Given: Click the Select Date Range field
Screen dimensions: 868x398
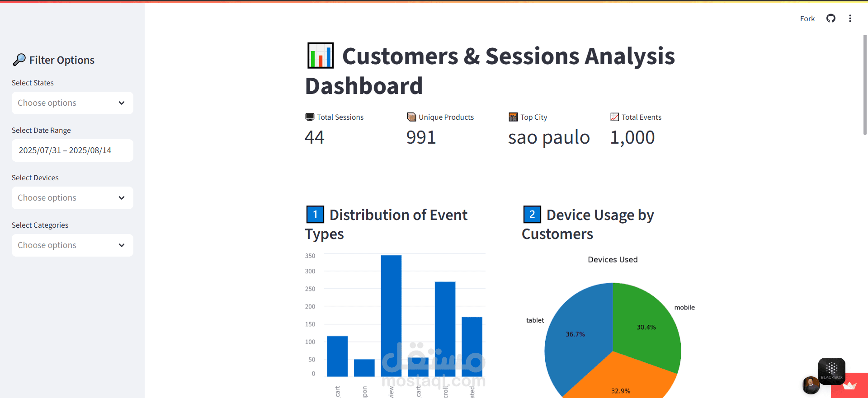Looking at the screenshot, I should (x=72, y=150).
